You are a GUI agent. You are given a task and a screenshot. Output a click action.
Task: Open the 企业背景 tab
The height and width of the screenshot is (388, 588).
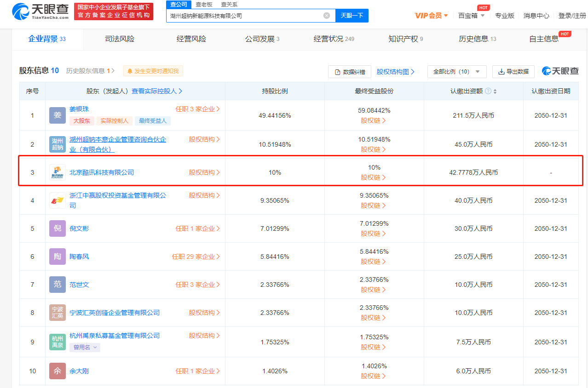[47, 39]
